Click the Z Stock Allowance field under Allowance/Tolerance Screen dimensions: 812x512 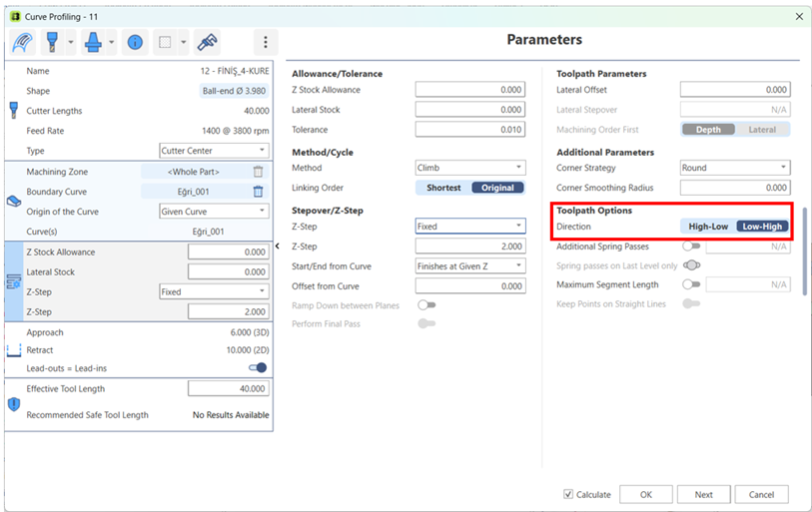pos(470,90)
